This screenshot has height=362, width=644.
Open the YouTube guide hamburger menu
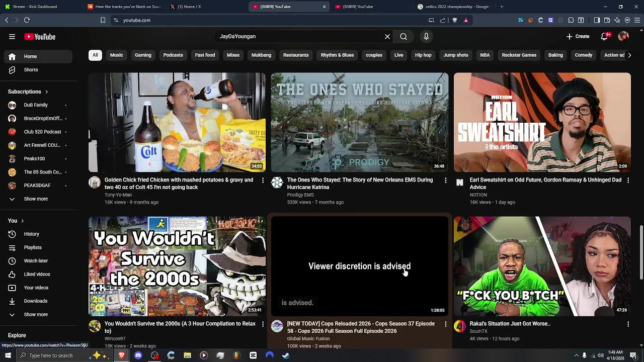(12, 37)
